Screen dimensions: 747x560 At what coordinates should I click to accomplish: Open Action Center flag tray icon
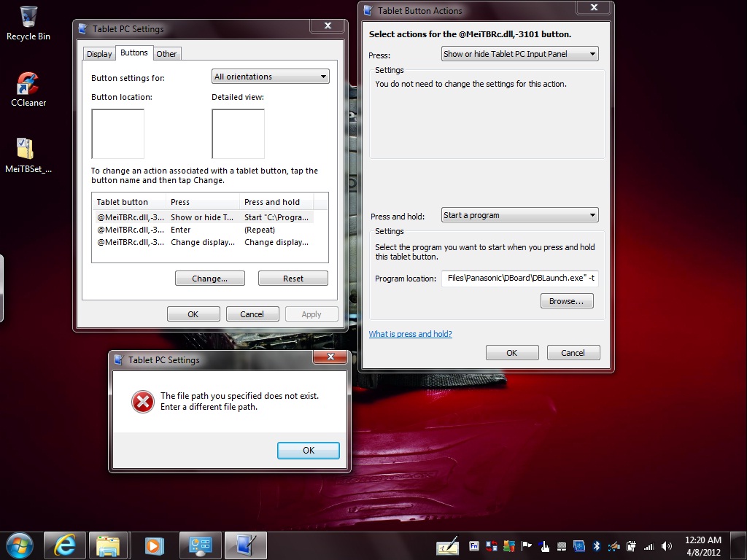(527, 546)
